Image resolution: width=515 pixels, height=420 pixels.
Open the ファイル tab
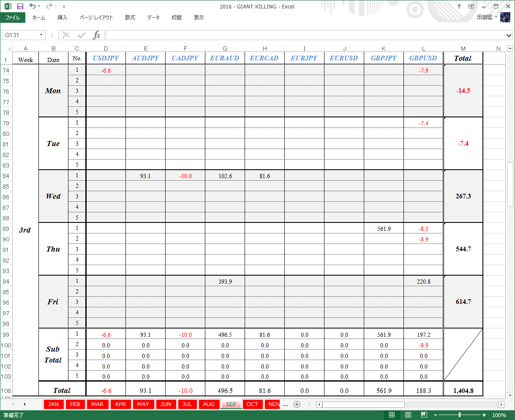point(13,18)
